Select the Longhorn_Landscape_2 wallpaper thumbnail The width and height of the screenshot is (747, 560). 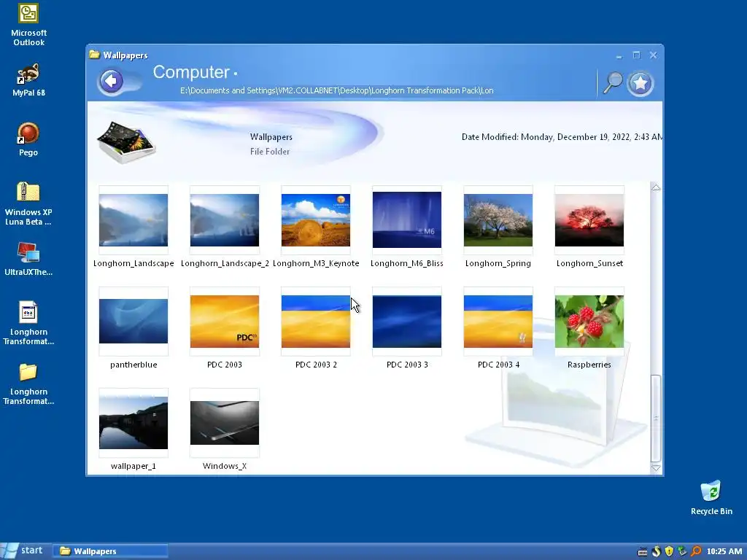[x=225, y=220]
